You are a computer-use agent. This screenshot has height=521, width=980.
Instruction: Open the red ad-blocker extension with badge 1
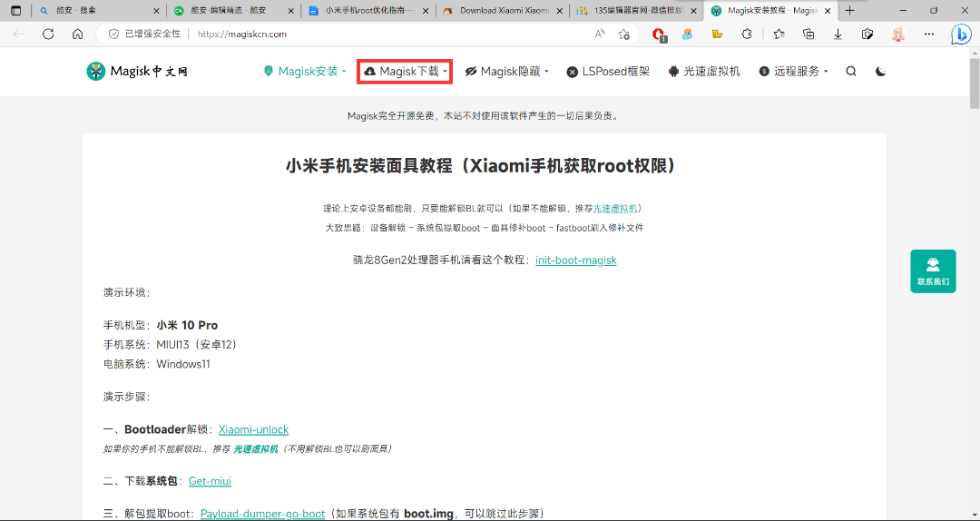658,35
